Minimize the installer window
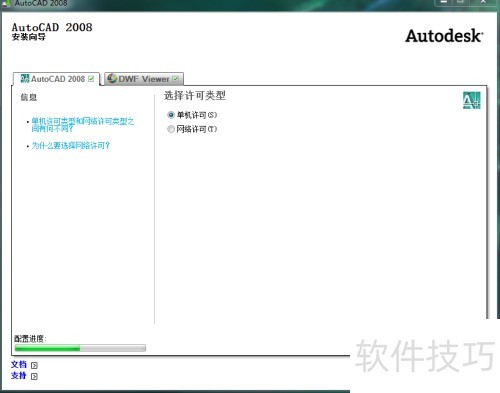 pos(444,2)
